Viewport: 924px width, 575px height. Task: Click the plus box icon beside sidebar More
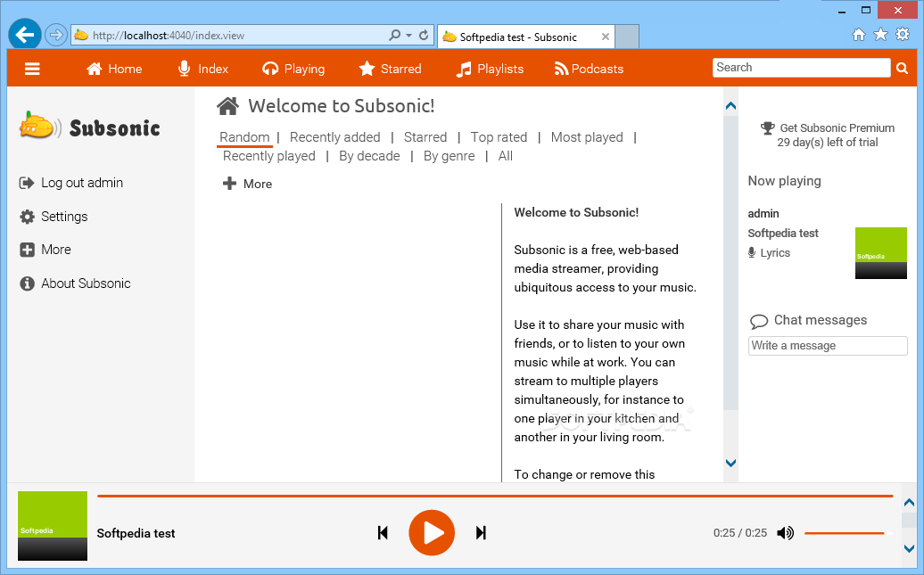click(27, 250)
